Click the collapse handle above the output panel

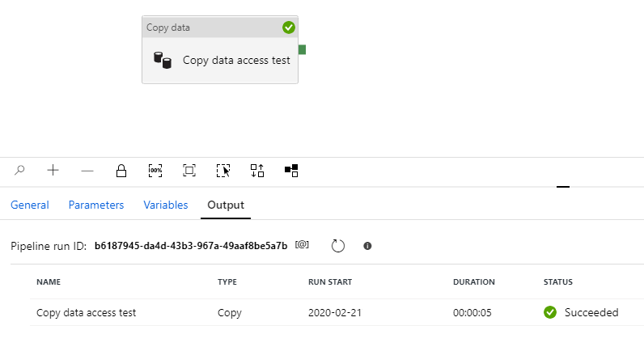point(563,188)
